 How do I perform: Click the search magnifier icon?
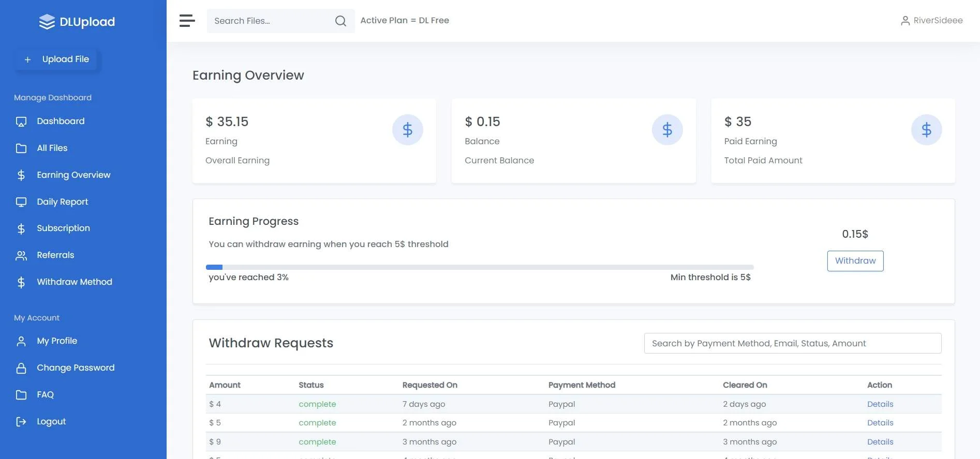tap(340, 21)
